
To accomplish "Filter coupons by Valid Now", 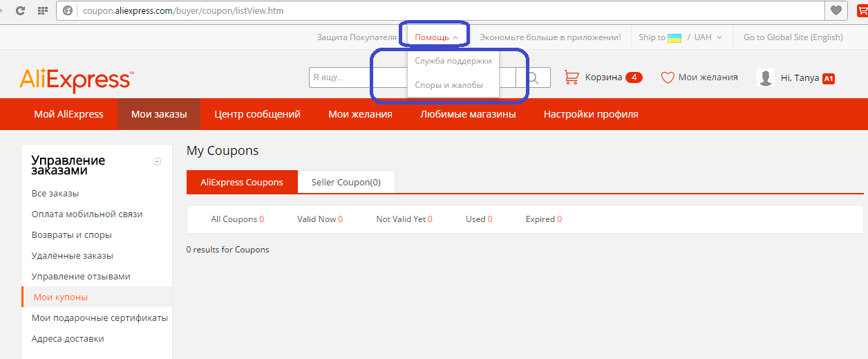I will 320,219.
